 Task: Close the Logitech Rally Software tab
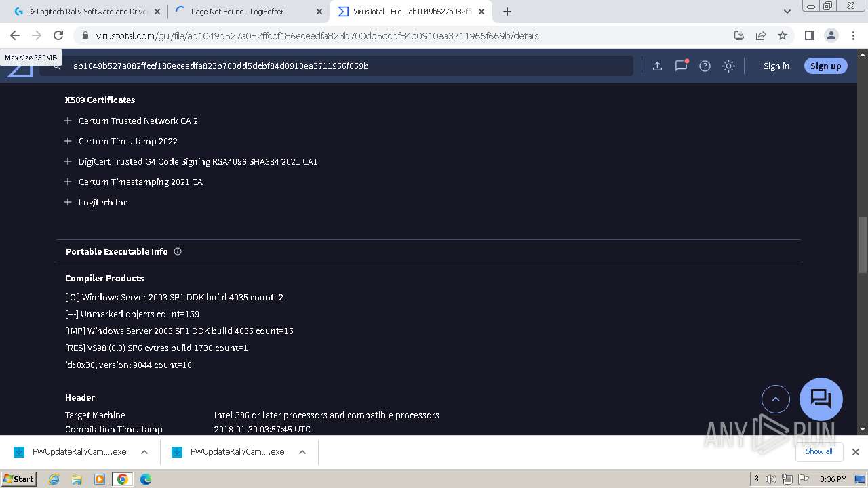[x=157, y=12]
